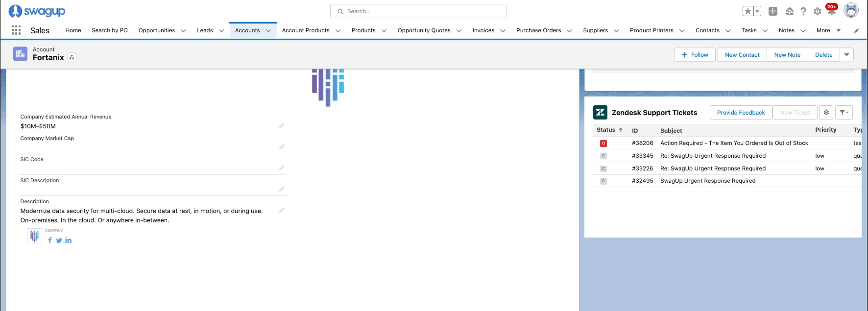Sort tickets by Subject column header
This screenshot has height=311, width=868.
[x=671, y=131]
